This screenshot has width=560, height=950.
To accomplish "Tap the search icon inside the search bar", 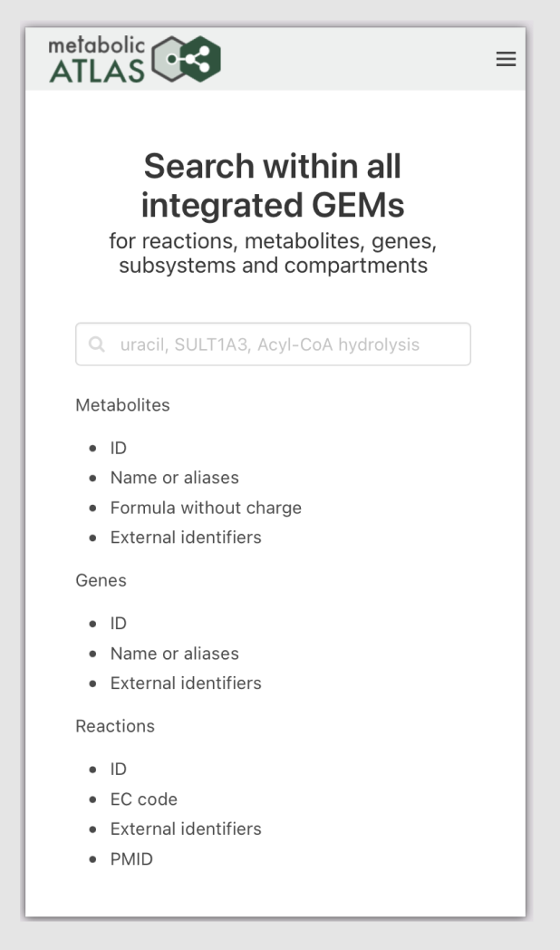I will point(97,344).
